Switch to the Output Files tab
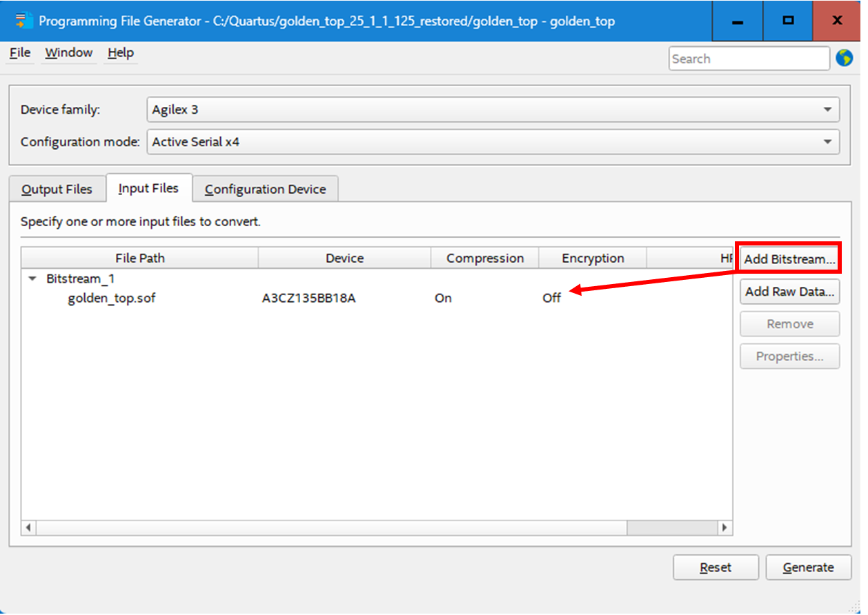The width and height of the screenshot is (868, 615). coord(57,189)
